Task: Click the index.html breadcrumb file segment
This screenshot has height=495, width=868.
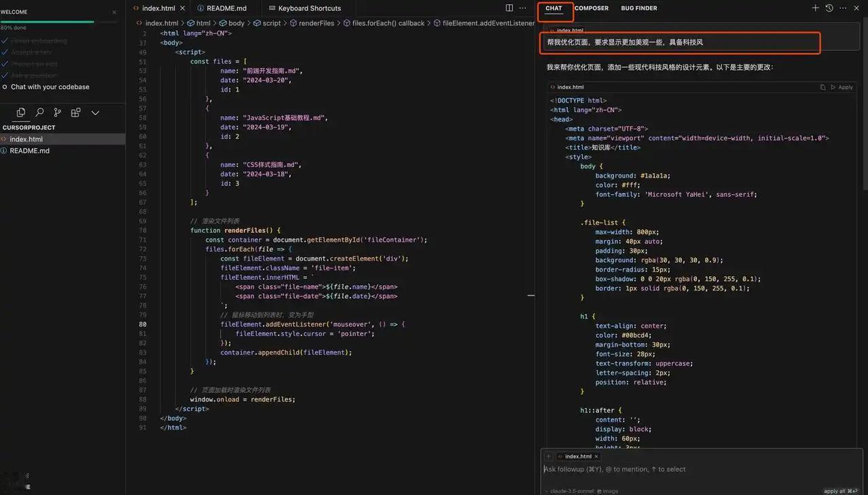Action: pyautogui.click(x=158, y=23)
